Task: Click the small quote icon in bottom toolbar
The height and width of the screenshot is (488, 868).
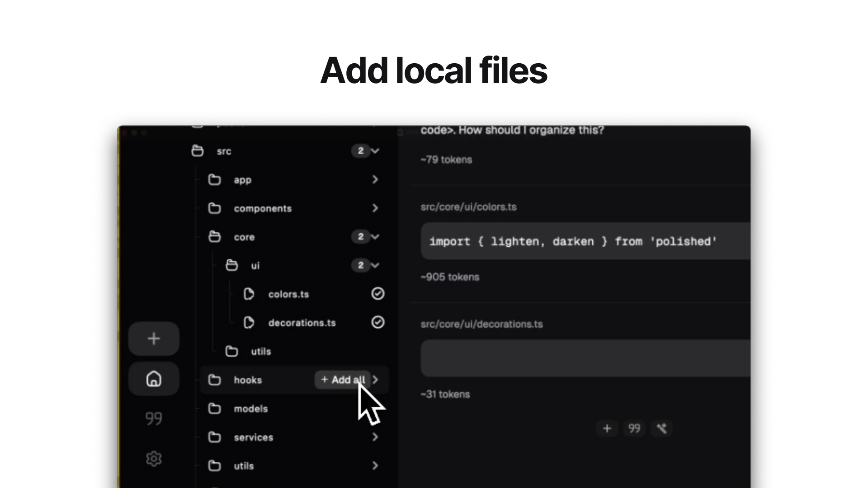Action: tap(634, 428)
